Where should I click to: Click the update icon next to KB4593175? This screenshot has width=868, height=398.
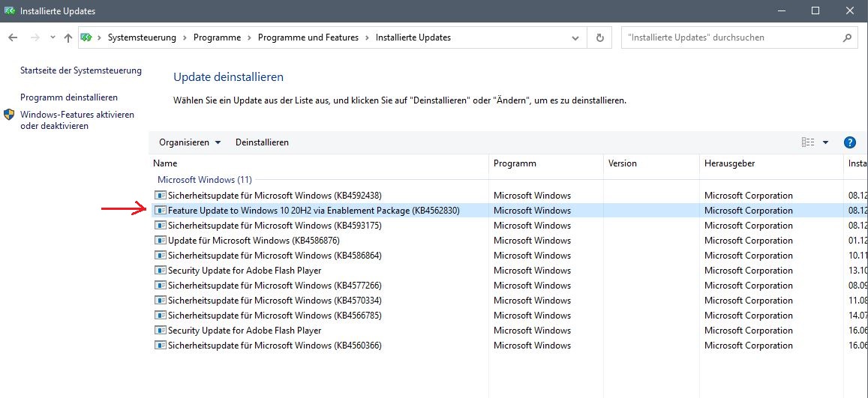[160, 226]
